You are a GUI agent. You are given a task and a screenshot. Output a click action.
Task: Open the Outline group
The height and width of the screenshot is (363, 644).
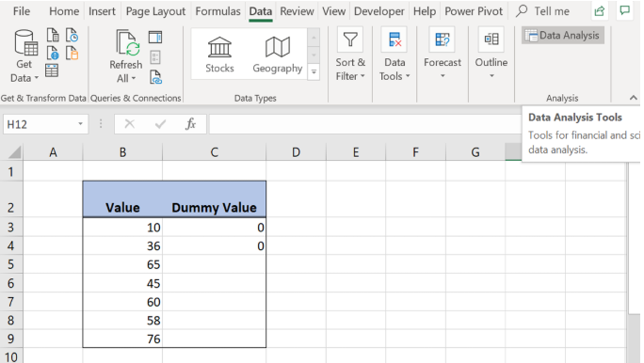491,54
